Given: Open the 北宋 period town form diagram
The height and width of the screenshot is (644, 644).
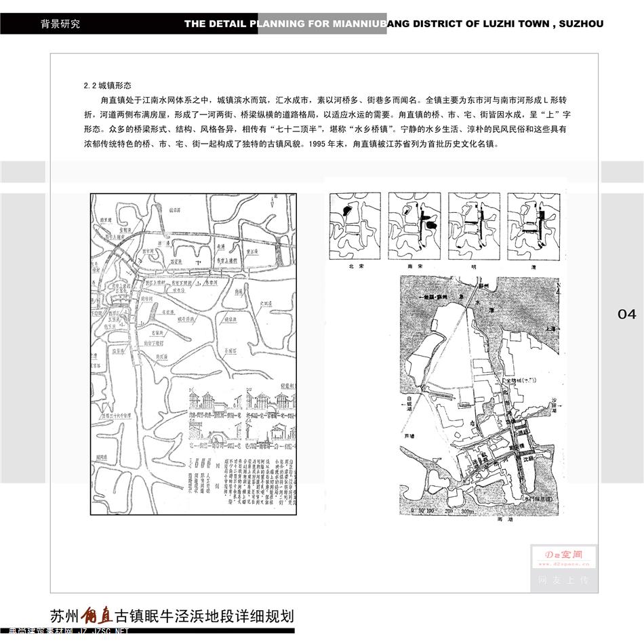Looking at the screenshot, I should 355,226.
